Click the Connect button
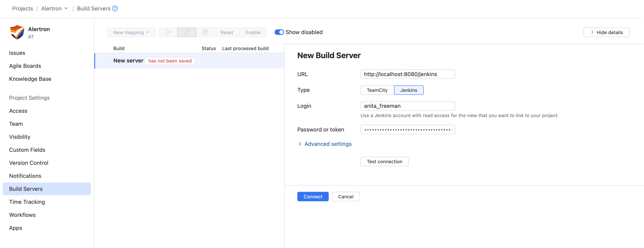 pyautogui.click(x=313, y=197)
